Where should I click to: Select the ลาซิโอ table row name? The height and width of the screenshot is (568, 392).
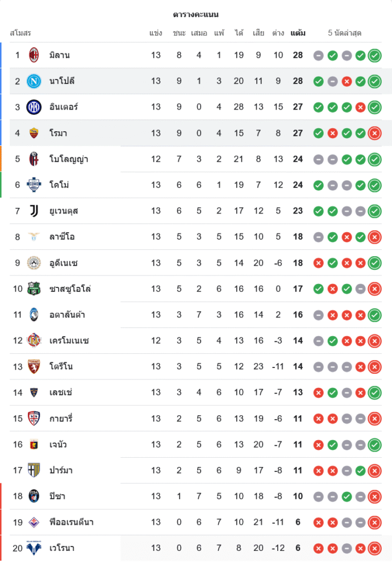coord(61,237)
